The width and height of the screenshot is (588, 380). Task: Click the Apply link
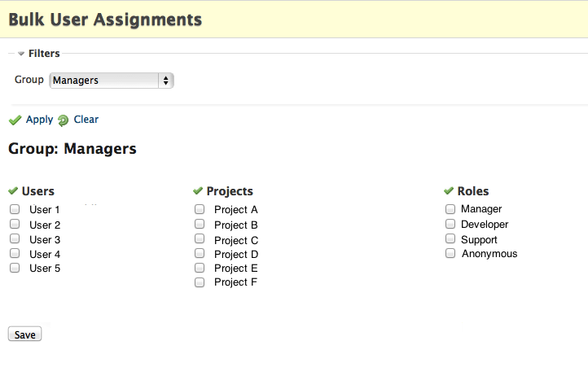coord(39,120)
